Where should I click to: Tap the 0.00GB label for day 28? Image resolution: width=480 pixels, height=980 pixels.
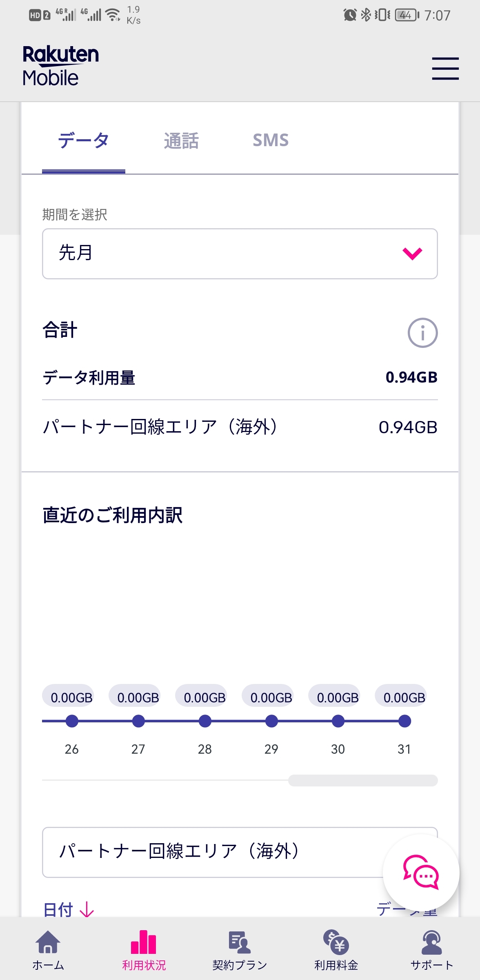click(205, 697)
